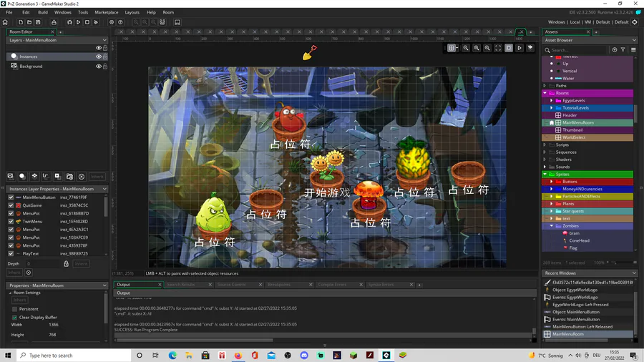Open the Tools menu
The width and height of the screenshot is (644, 362).
pyautogui.click(x=83, y=12)
